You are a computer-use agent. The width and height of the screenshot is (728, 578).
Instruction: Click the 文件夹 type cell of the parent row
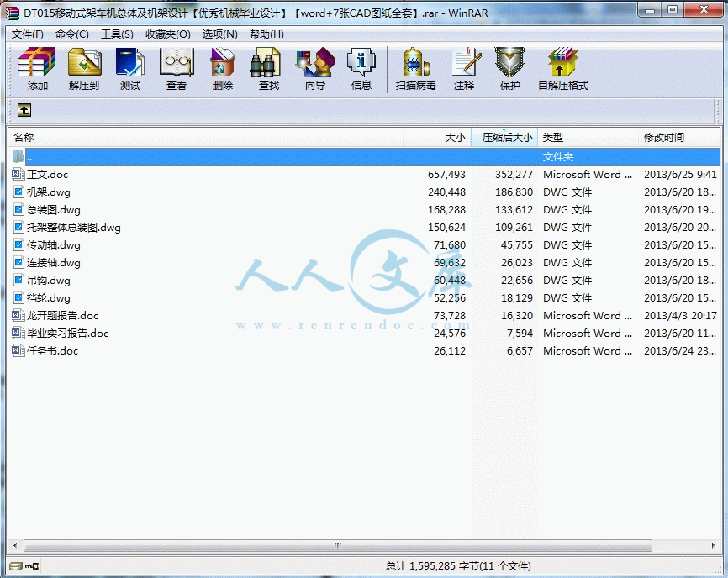(558, 157)
